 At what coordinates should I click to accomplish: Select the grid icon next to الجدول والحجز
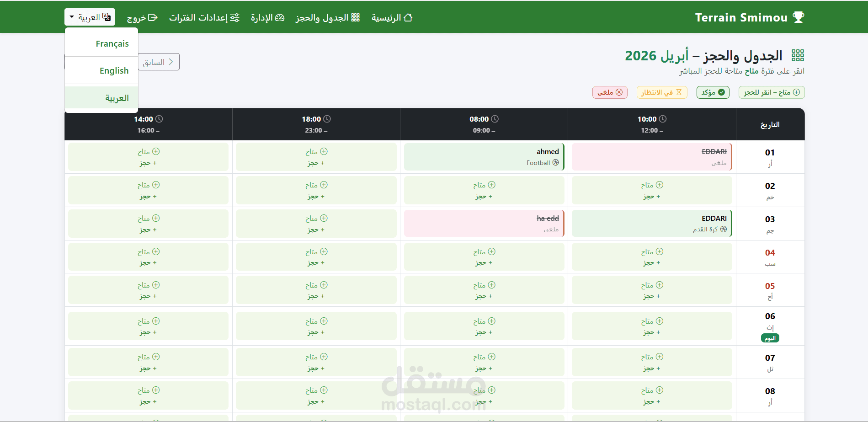[x=355, y=17]
